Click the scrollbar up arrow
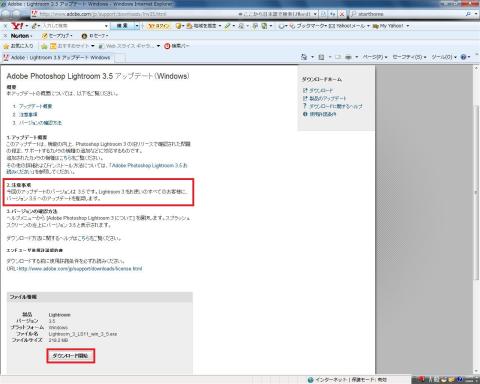This screenshot has width=480, height=384. pyautogui.click(x=476, y=68)
